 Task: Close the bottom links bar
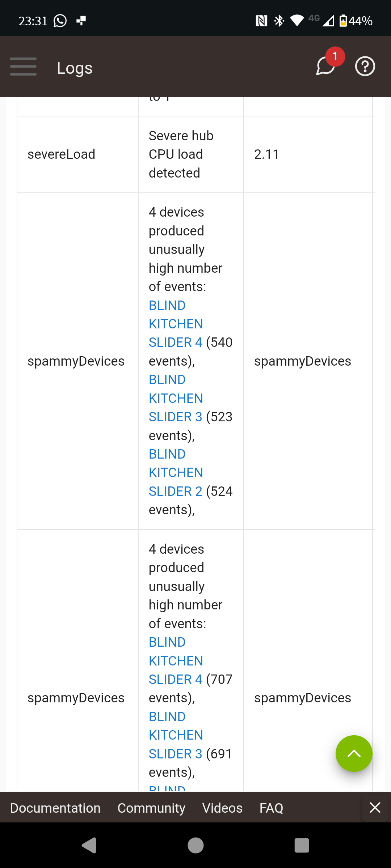(375, 808)
